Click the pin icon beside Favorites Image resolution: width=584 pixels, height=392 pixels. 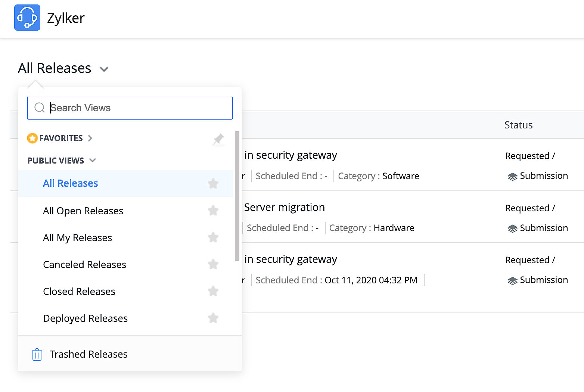(x=218, y=139)
